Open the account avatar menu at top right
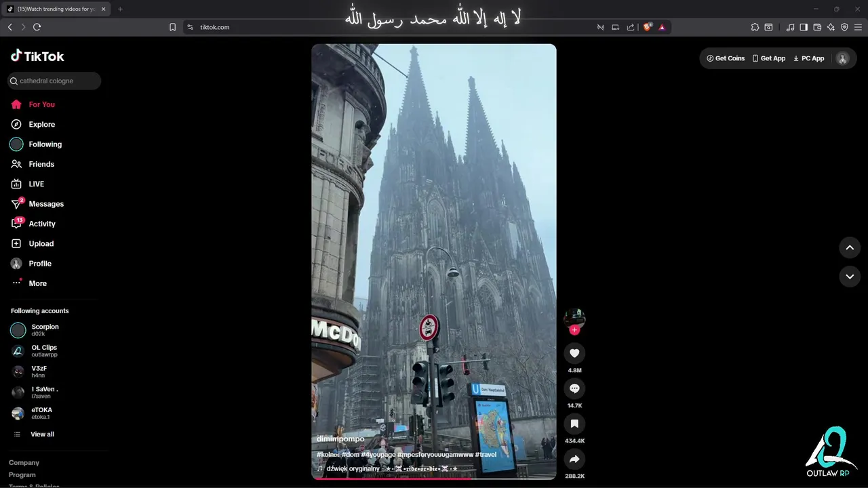 point(842,58)
